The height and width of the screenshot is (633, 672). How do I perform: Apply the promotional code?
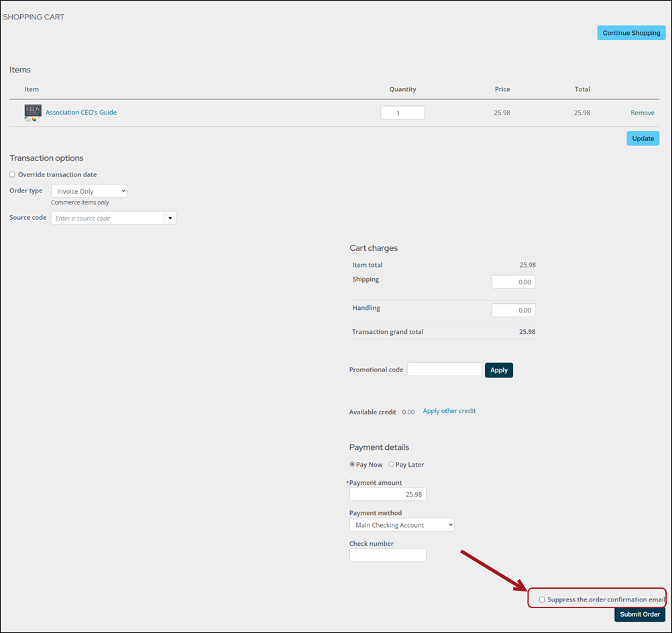499,370
